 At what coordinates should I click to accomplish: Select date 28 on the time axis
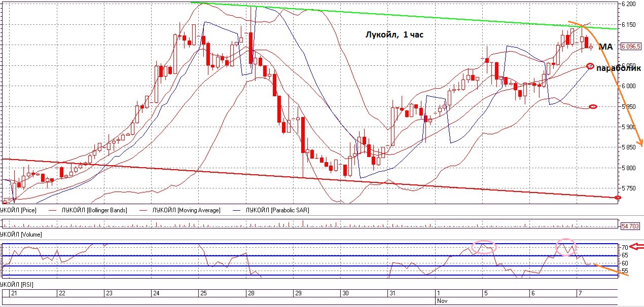pyautogui.click(x=251, y=293)
